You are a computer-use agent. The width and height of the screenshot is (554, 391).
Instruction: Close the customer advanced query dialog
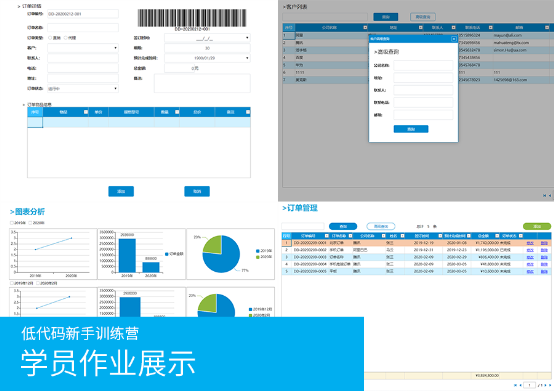[x=454, y=39]
